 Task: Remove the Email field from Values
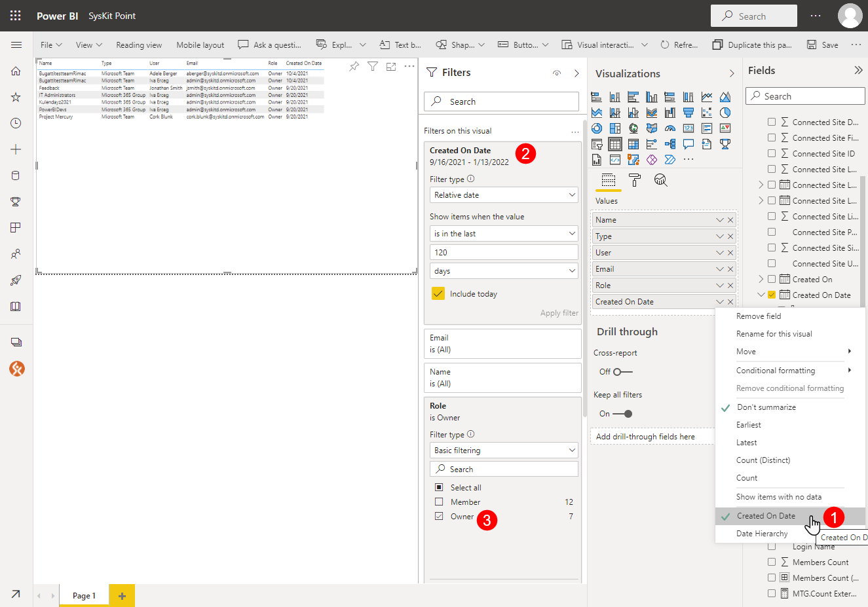[x=730, y=269]
